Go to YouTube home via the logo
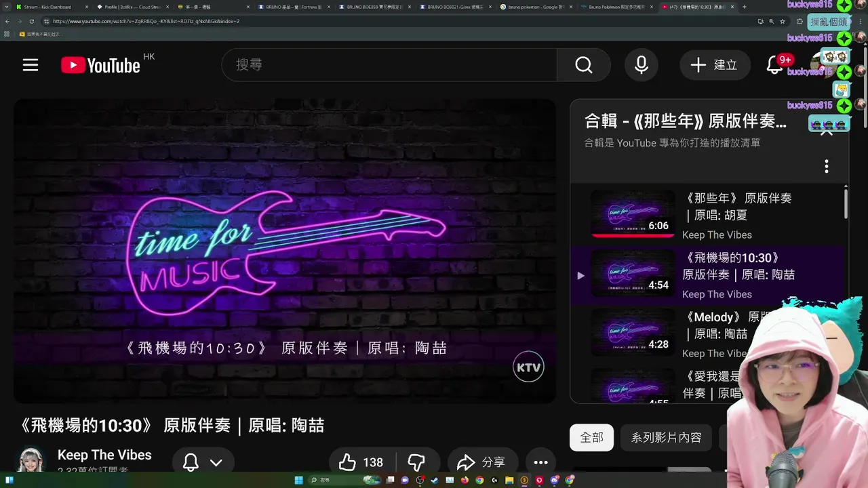868x488 pixels. point(101,65)
